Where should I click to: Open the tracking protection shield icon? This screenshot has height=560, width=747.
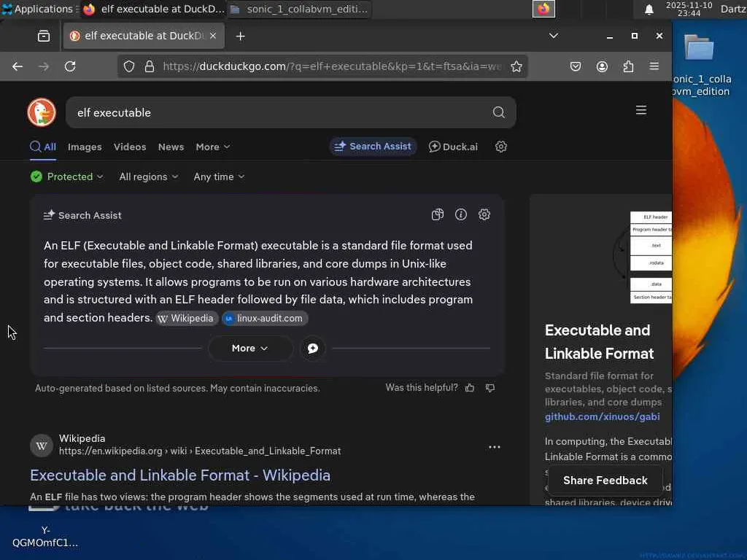(129, 66)
